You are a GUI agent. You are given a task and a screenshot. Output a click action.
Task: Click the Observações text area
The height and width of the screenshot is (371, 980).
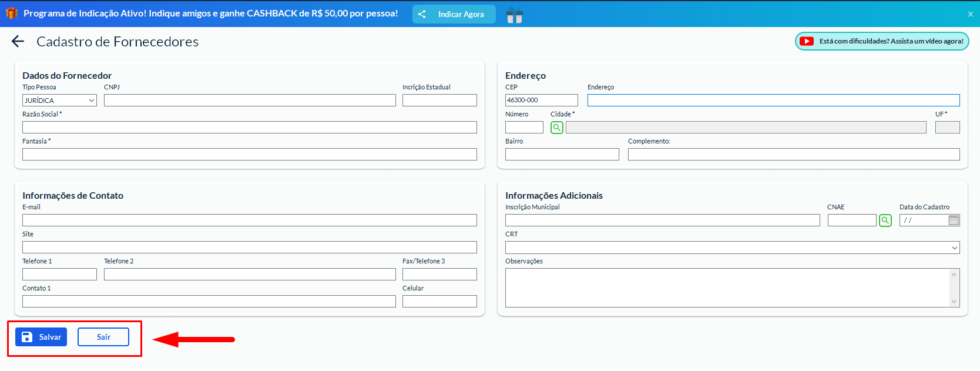click(726, 288)
